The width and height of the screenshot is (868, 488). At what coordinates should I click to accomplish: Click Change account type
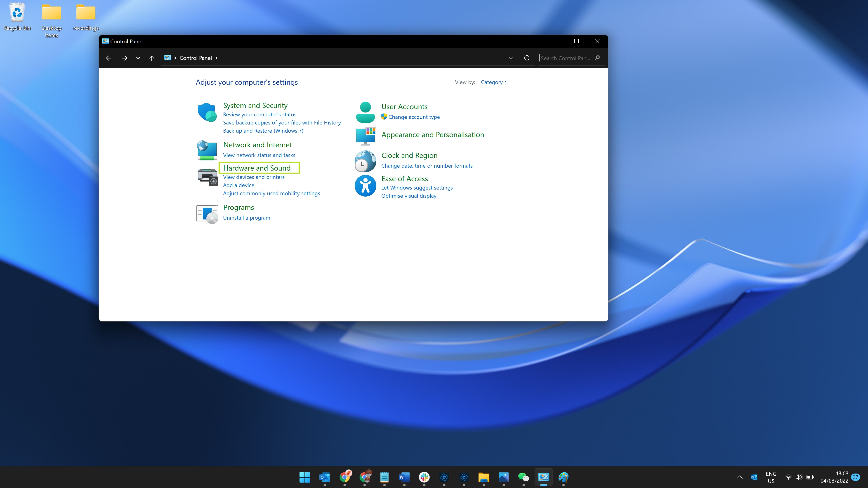[414, 117]
